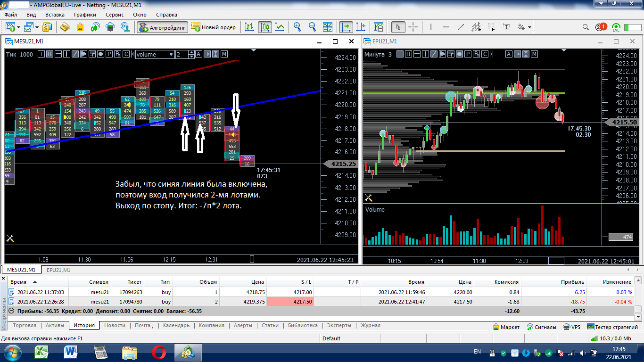Switch chart to line chart mode

point(280,27)
